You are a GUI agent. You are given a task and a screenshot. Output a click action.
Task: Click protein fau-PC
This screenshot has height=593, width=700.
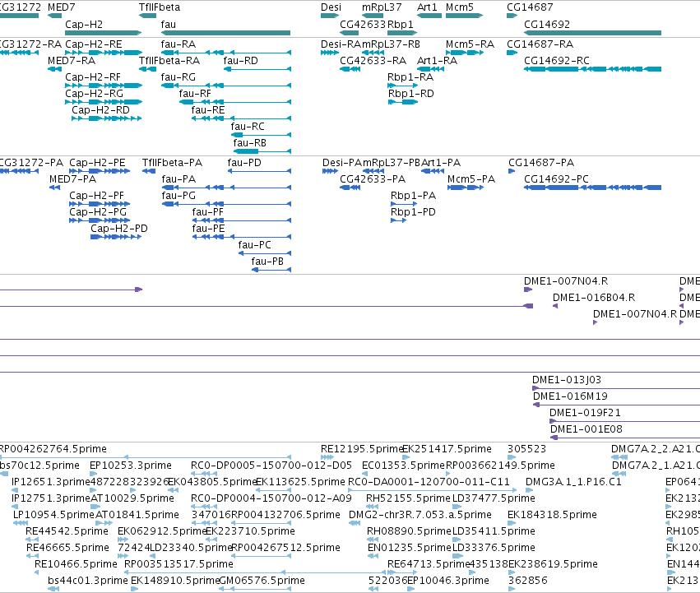coord(265,253)
